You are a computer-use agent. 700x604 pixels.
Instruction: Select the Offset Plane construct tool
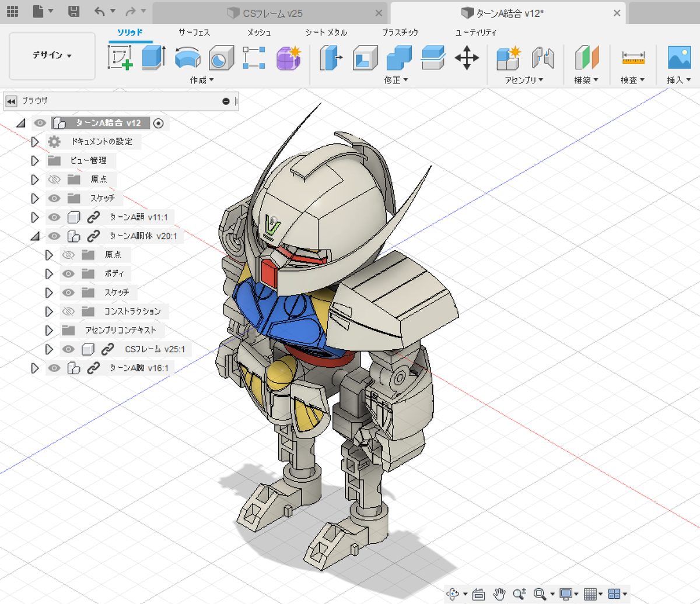(587, 58)
